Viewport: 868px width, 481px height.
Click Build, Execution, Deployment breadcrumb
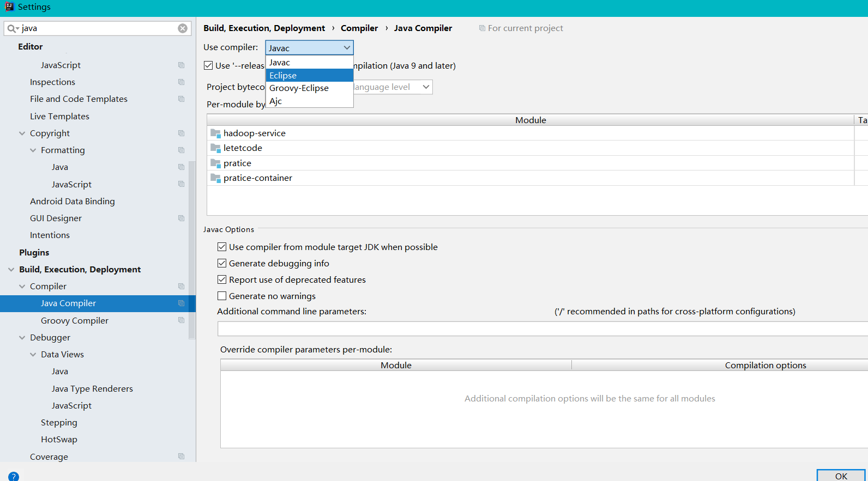[x=264, y=28]
